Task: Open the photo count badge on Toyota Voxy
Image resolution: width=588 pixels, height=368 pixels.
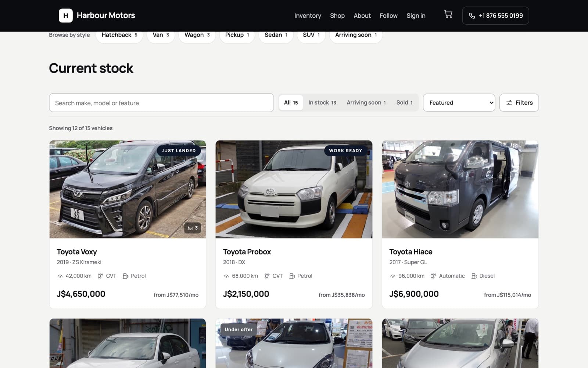Action: [x=193, y=228]
